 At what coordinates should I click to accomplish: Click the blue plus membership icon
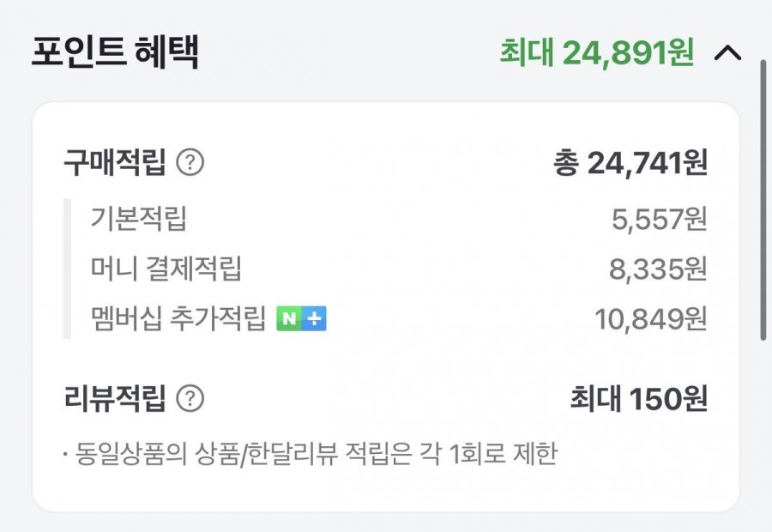pyautogui.click(x=315, y=319)
